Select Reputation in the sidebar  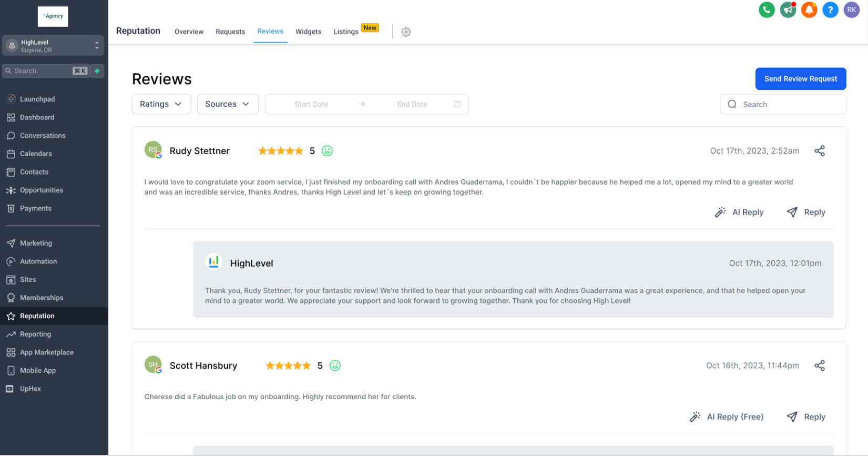tap(54, 316)
